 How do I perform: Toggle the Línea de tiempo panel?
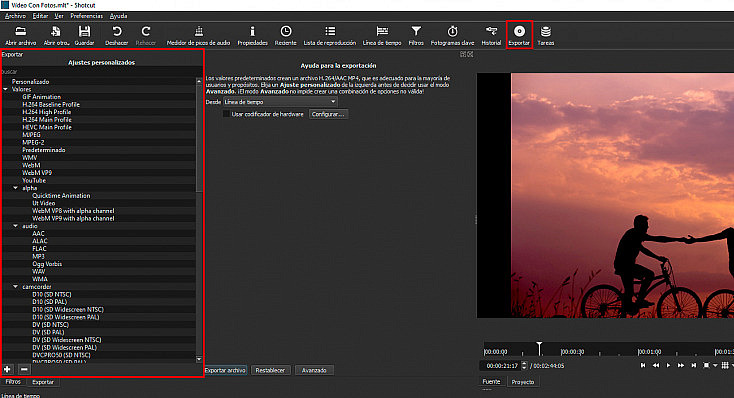pos(382,35)
